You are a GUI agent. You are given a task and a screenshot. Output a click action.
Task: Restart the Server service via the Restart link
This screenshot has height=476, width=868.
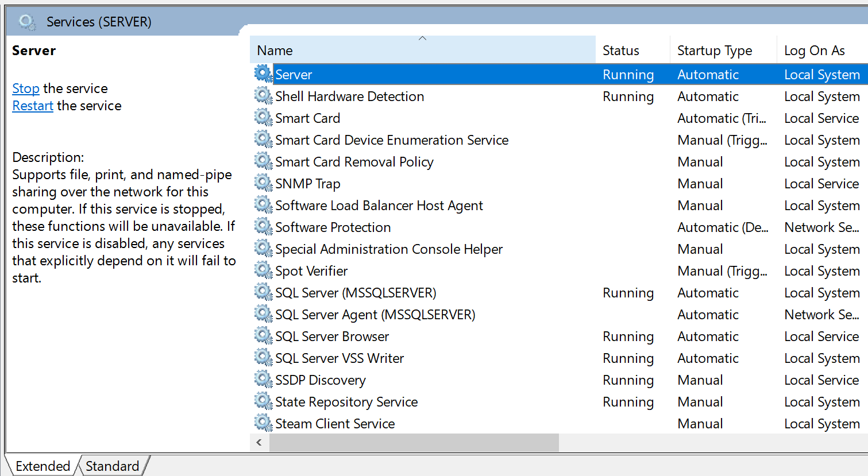pyautogui.click(x=32, y=105)
